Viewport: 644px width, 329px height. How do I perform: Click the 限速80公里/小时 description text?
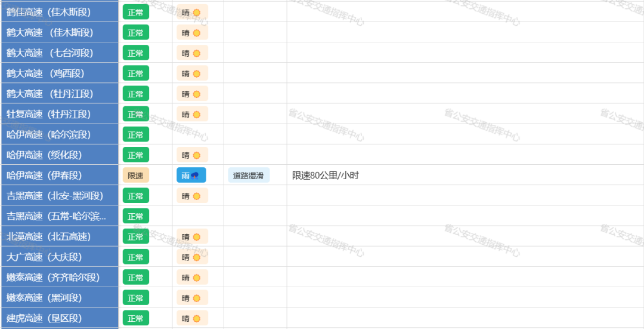click(326, 176)
